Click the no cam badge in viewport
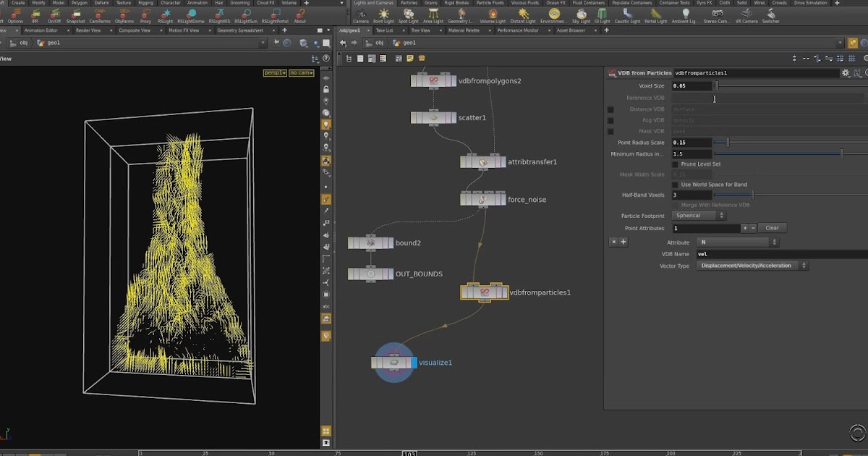This screenshot has height=456, width=868. tap(302, 72)
